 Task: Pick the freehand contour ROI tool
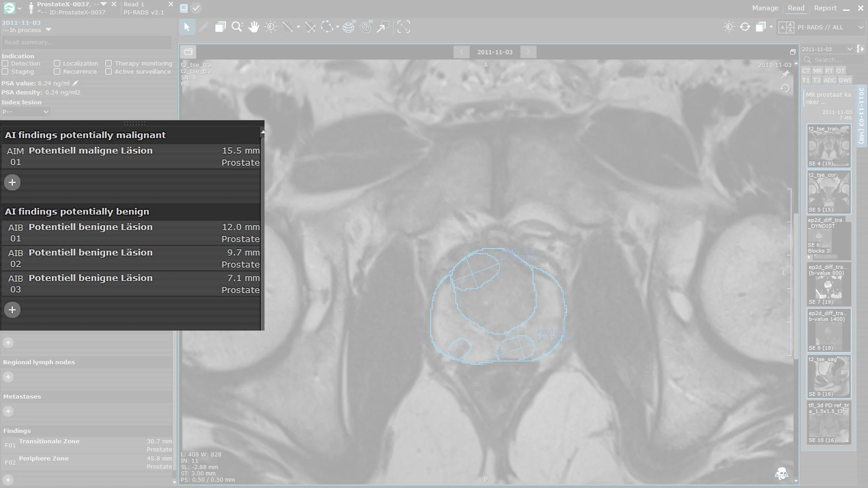[327, 27]
